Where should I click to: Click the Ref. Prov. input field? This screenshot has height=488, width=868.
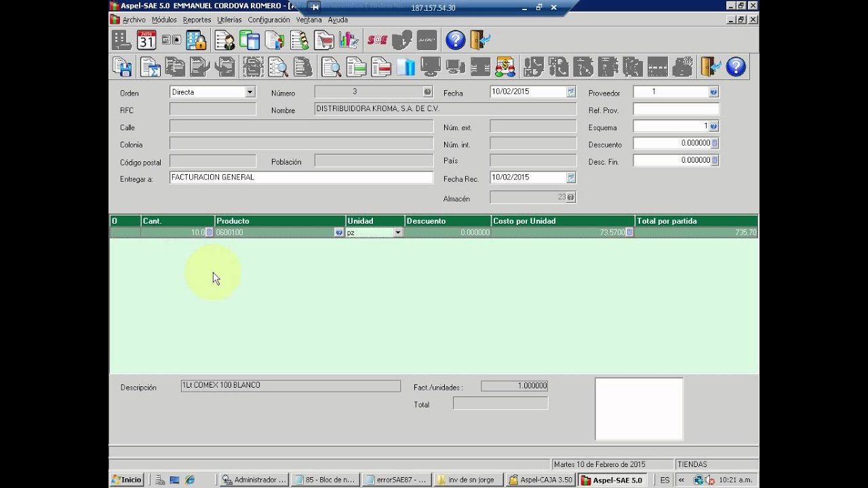[676, 109]
